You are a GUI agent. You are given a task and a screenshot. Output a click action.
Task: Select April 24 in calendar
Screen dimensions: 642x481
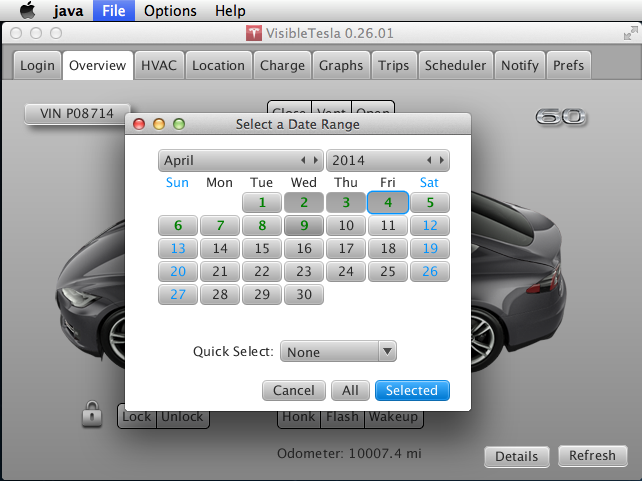coord(346,271)
